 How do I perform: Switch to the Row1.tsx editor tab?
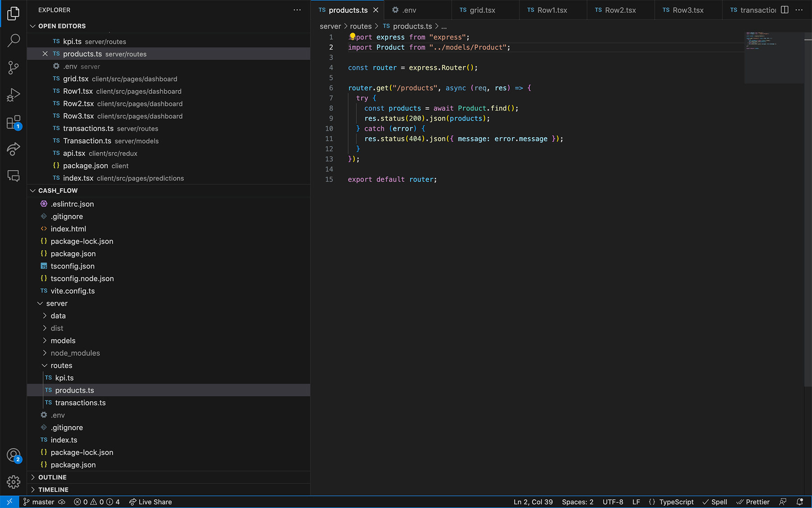click(x=553, y=10)
